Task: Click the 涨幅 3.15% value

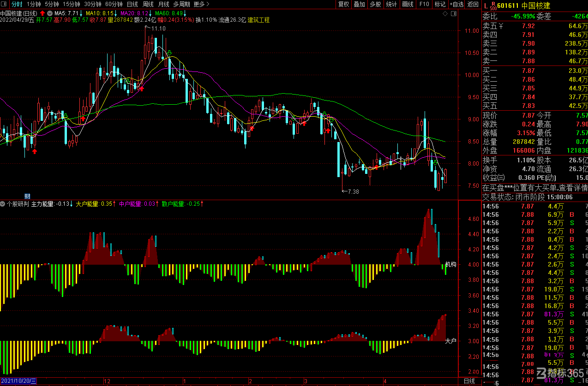Action: coord(525,133)
